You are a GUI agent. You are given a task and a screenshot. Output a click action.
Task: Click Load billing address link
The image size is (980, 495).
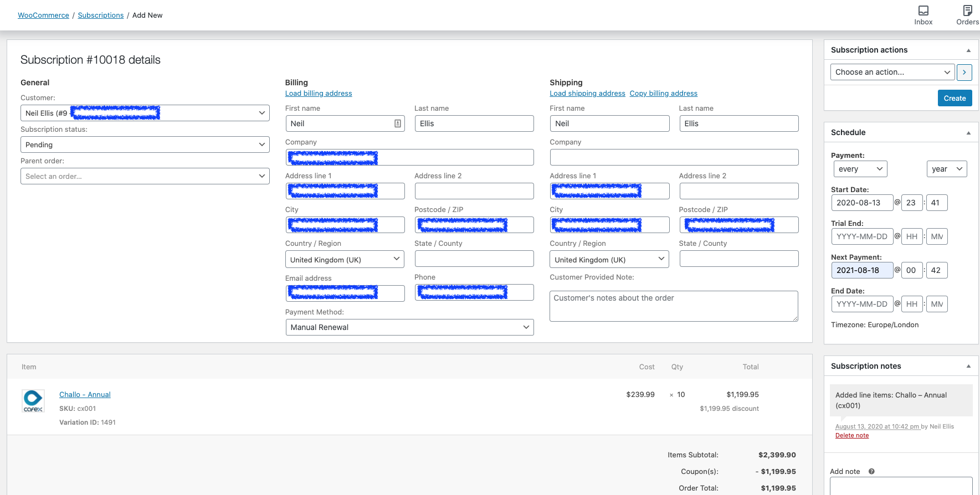coord(319,94)
